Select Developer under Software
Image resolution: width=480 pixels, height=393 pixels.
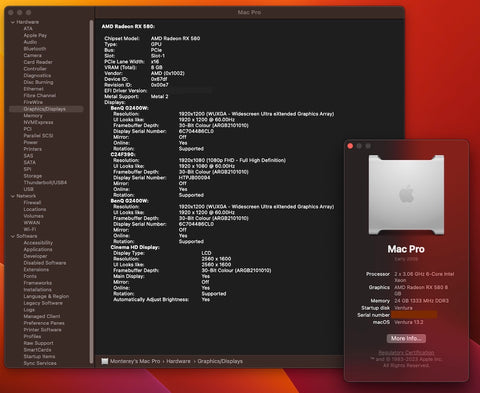click(35, 256)
